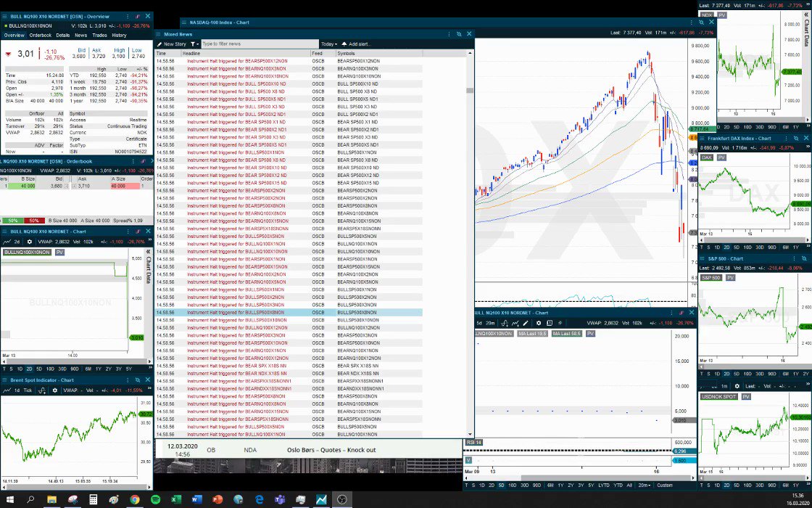Open the chart type dropdown in BULL NQ100 2d chart

(7, 242)
